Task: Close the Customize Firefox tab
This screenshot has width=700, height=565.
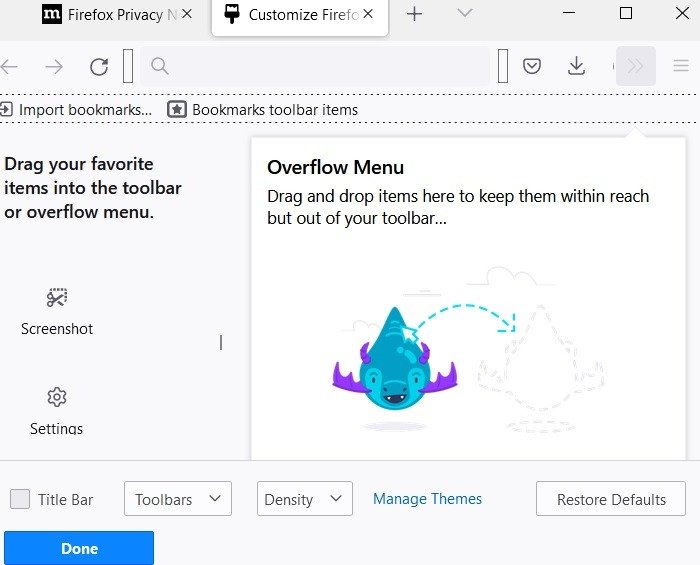Action: click(368, 14)
